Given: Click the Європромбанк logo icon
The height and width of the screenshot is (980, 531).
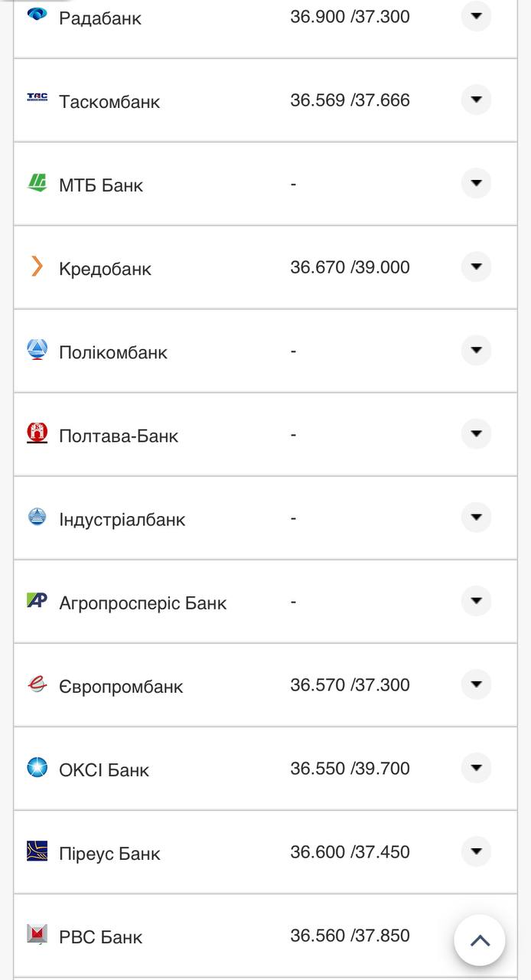Looking at the screenshot, I should point(37,684).
